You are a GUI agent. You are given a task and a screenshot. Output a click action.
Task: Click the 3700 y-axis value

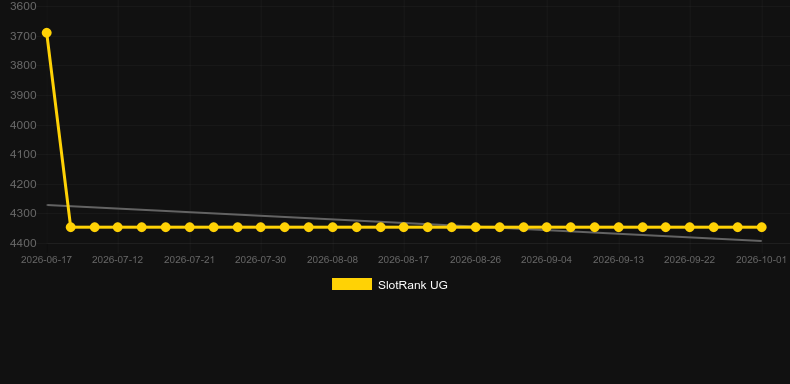(23, 36)
